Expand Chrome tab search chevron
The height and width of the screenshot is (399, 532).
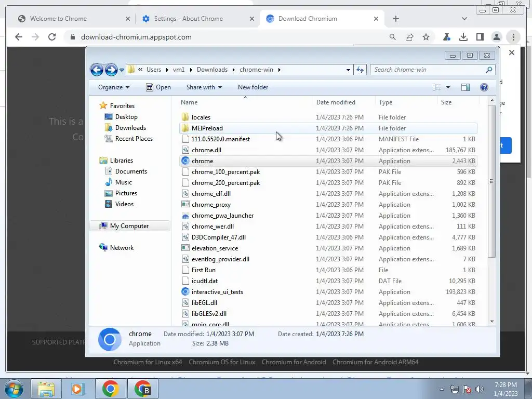click(464, 19)
